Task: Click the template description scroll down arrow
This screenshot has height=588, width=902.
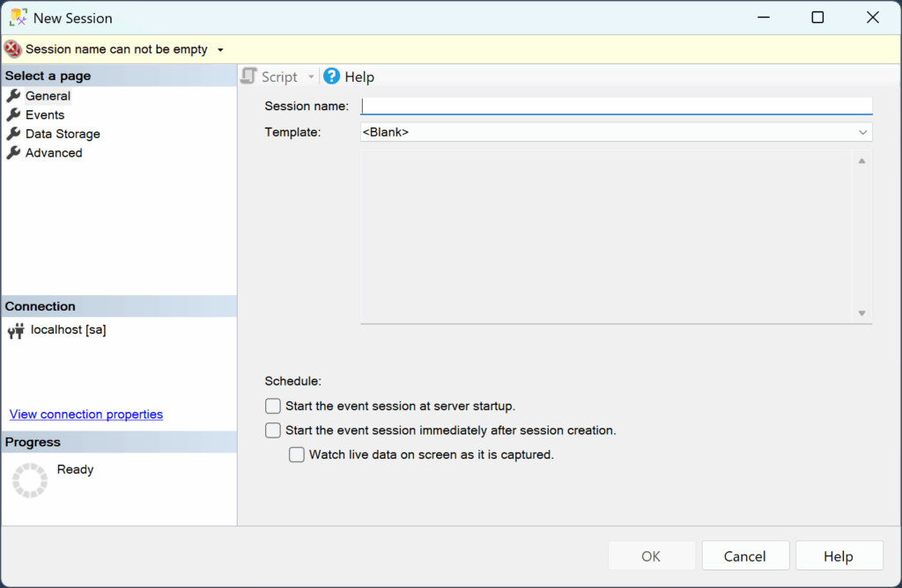Action: (x=861, y=313)
